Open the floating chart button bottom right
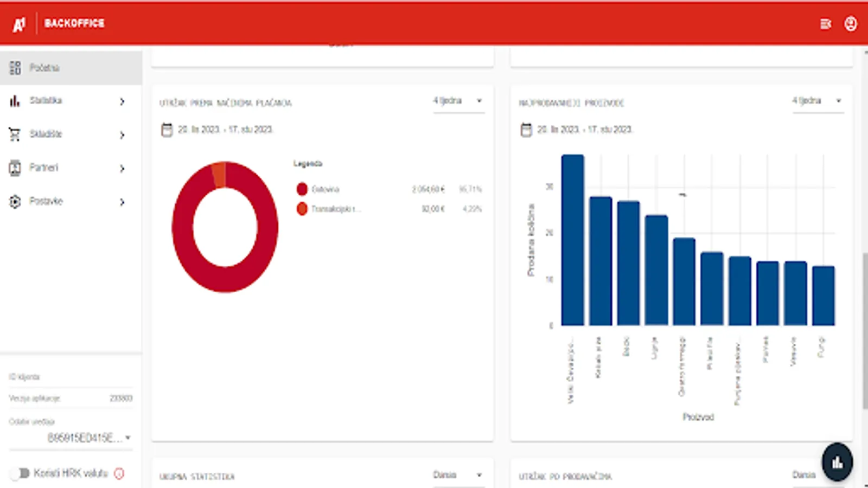 pos(837,461)
